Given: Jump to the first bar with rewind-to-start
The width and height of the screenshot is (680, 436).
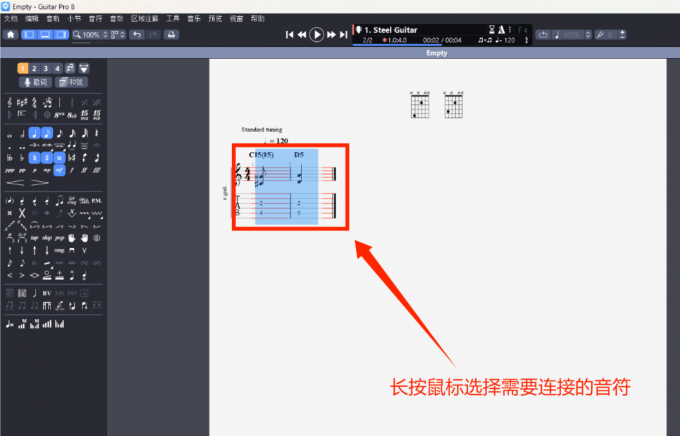Looking at the screenshot, I should 290,35.
